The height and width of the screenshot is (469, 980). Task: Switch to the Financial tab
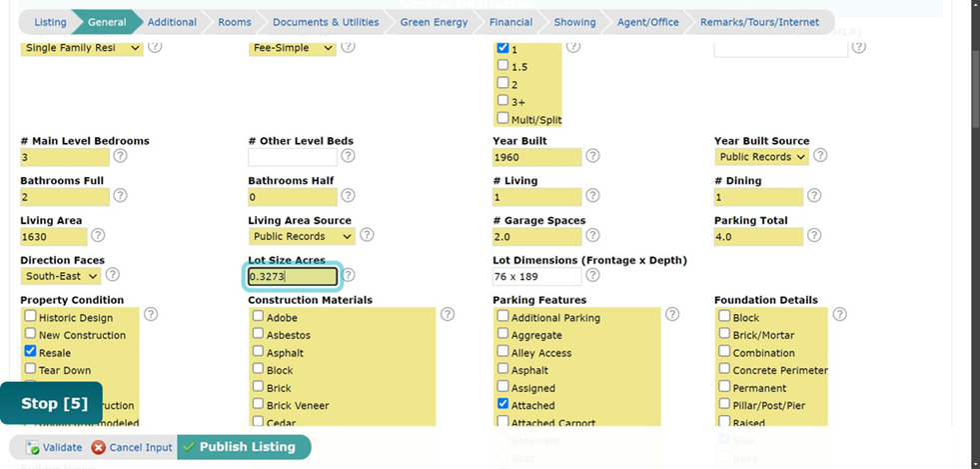point(510,22)
